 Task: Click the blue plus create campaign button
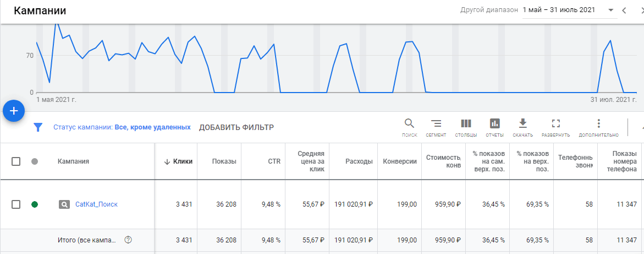14,111
